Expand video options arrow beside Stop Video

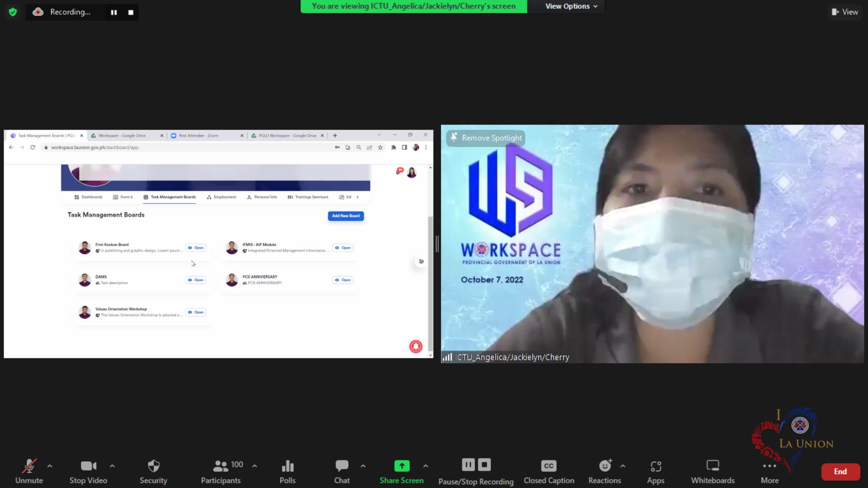point(112,466)
